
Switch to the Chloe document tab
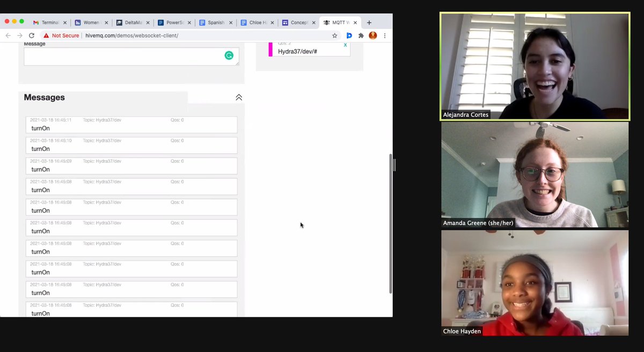click(258, 23)
